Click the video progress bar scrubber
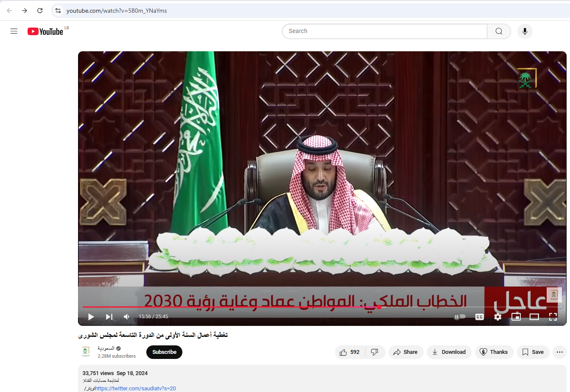The image size is (570, 392). pyautogui.click(x=379, y=307)
